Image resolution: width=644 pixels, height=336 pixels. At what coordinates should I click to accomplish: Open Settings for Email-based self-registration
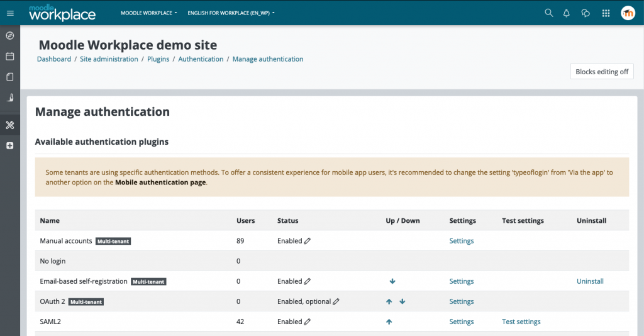pos(461,281)
